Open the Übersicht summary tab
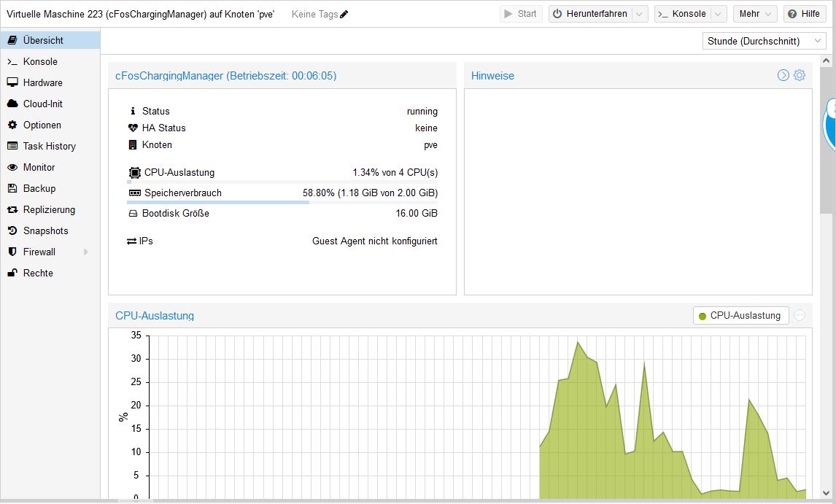The image size is (836, 504). point(50,40)
